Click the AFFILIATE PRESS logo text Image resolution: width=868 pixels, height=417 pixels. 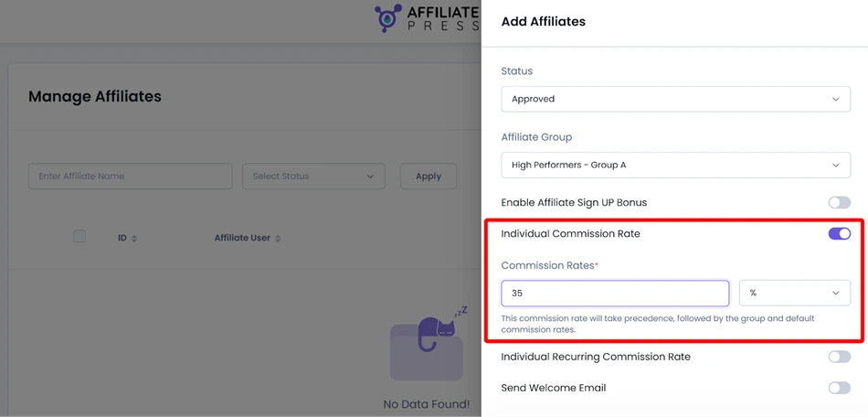click(x=442, y=19)
